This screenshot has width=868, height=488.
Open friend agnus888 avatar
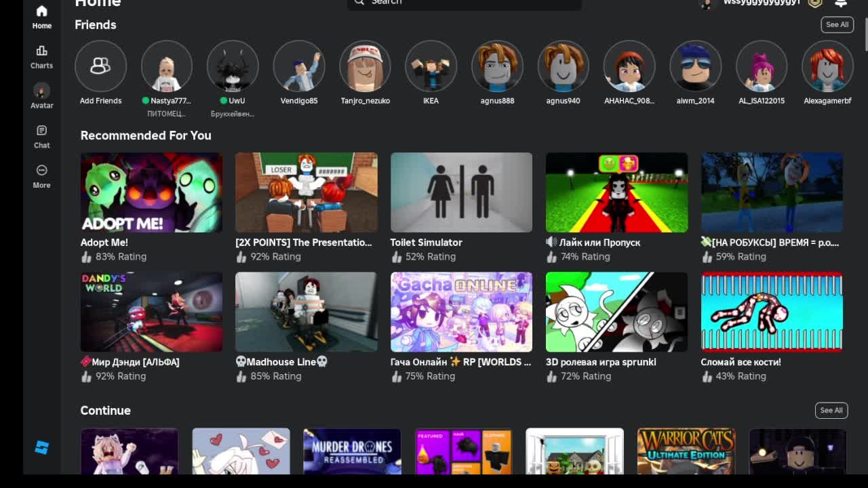pos(497,66)
